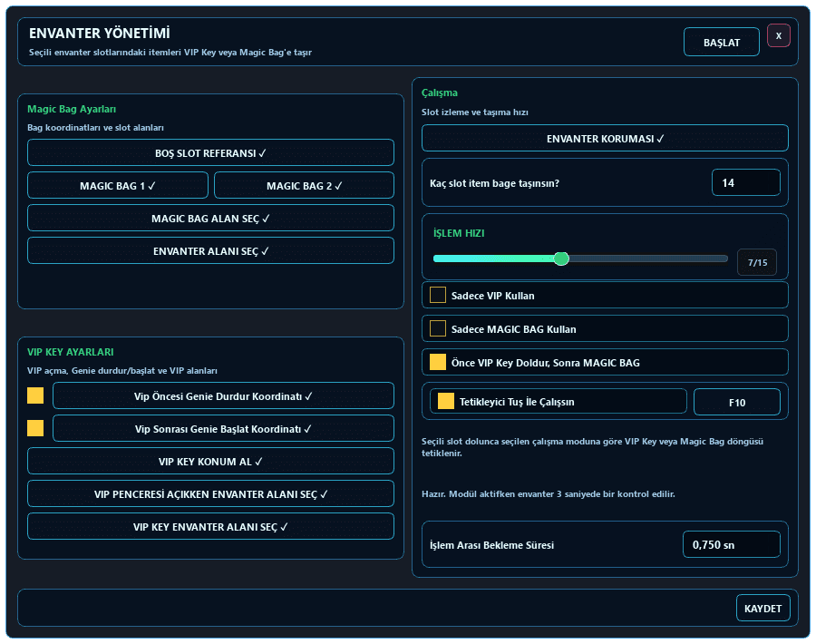Image resolution: width=816 pixels, height=644 pixels.
Task: Click the KAYDET button
Action: [763, 609]
